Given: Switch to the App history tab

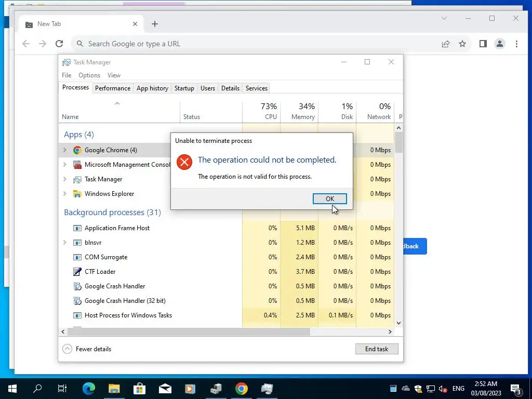Looking at the screenshot, I should [152, 88].
